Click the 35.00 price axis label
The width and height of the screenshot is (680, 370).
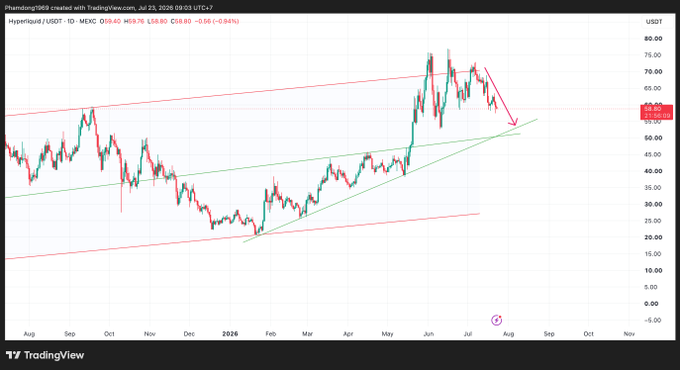[653, 188]
